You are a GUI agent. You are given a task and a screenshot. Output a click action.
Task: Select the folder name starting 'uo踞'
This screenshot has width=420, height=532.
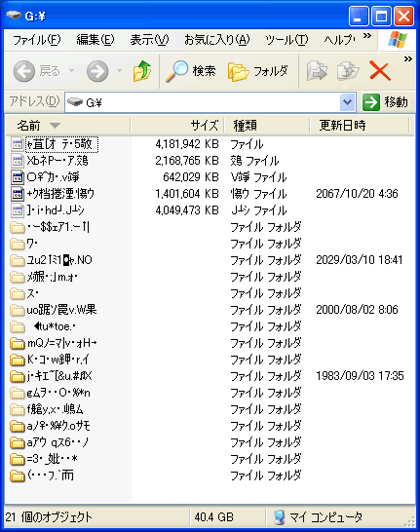(61, 310)
